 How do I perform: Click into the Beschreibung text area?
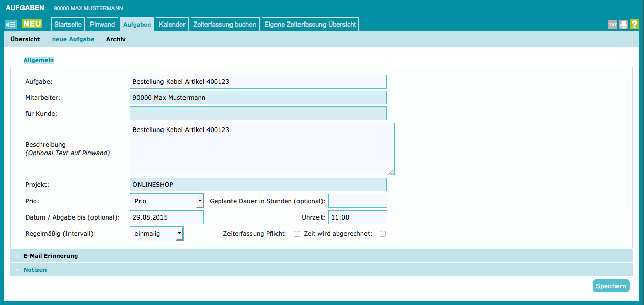262,149
